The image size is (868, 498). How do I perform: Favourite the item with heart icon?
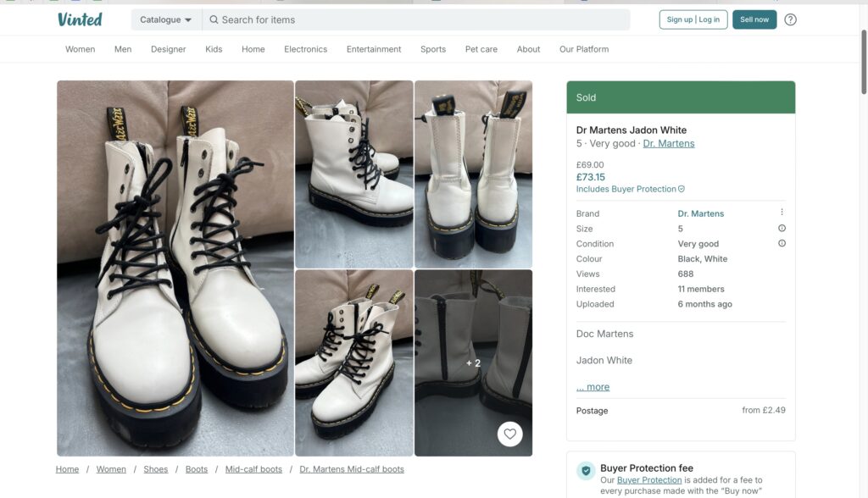point(509,434)
